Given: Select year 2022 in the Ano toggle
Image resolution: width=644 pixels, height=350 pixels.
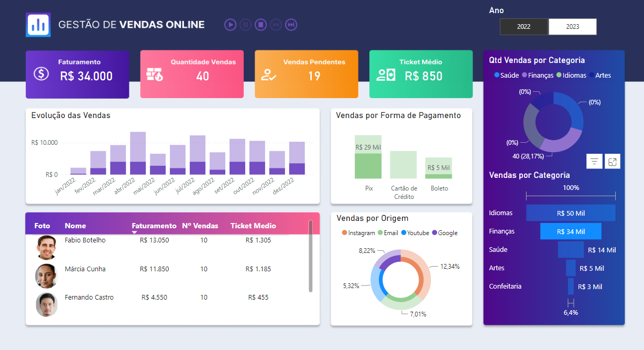Looking at the screenshot, I should click(x=524, y=26).
